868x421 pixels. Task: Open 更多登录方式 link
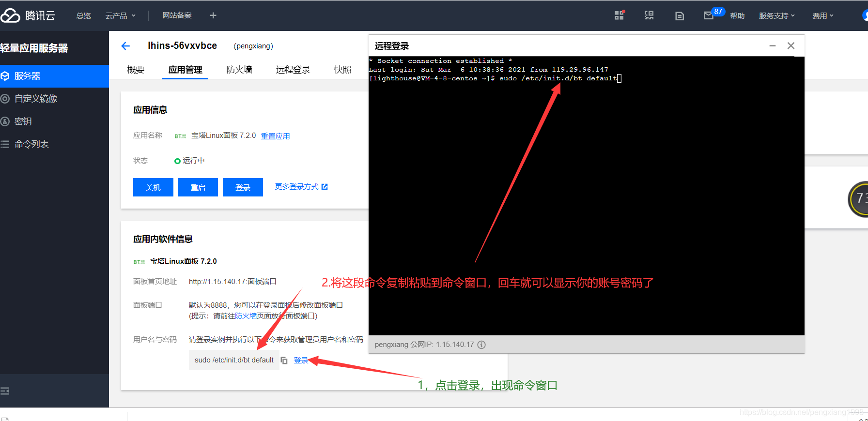click(x=301, y=187)
